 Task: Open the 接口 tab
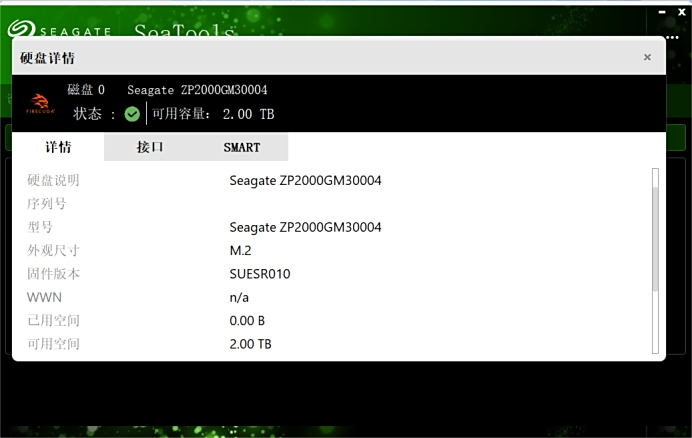[150, 147]
